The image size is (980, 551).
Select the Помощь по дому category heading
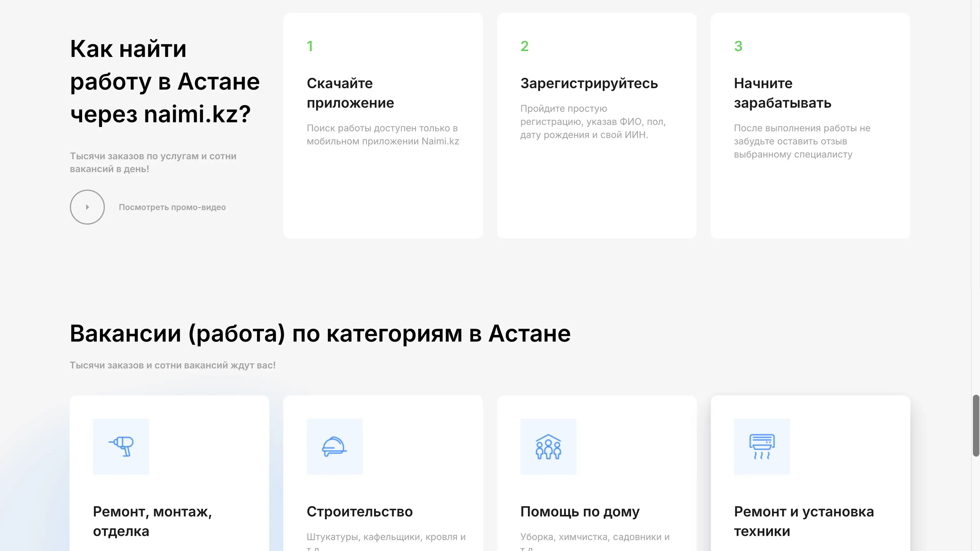click(580, 511)
